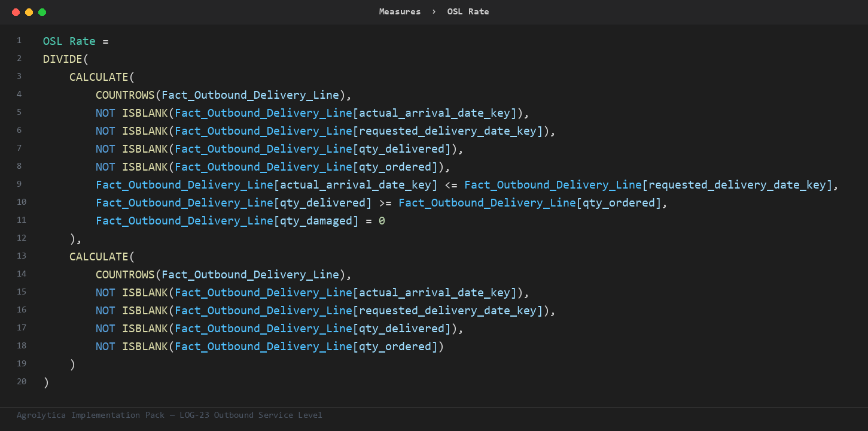
Task: Open the Measures breadcrumb in title bar
Action: click(x=400, y=11)
